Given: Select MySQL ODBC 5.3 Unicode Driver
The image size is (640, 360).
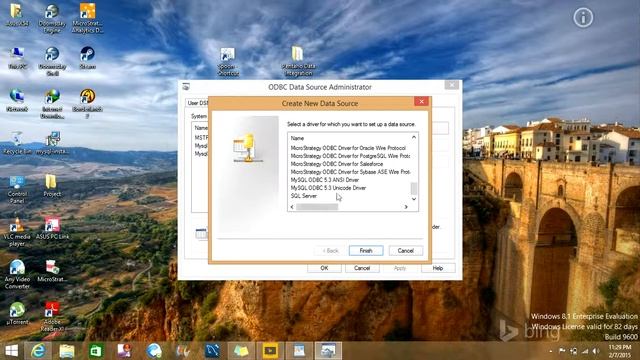Looking at the screenshot, I should 328,188.
